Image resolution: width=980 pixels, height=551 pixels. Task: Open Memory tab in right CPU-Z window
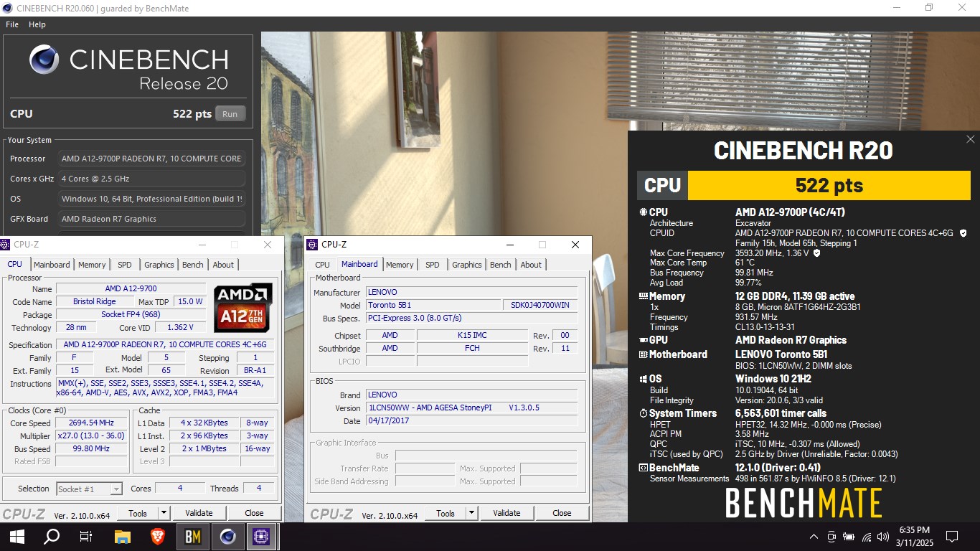400,265
